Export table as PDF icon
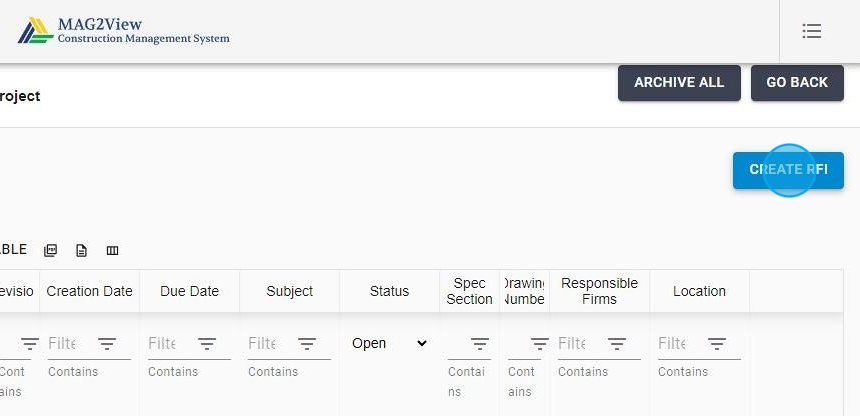 click(51, 250)
